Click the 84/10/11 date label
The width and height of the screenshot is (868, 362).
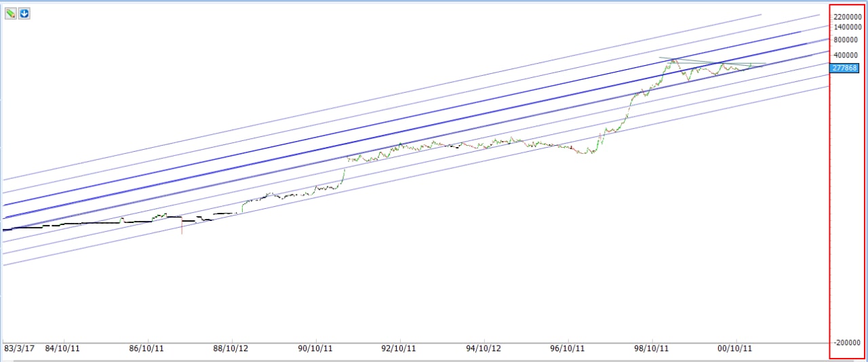[x=63, y=348]
